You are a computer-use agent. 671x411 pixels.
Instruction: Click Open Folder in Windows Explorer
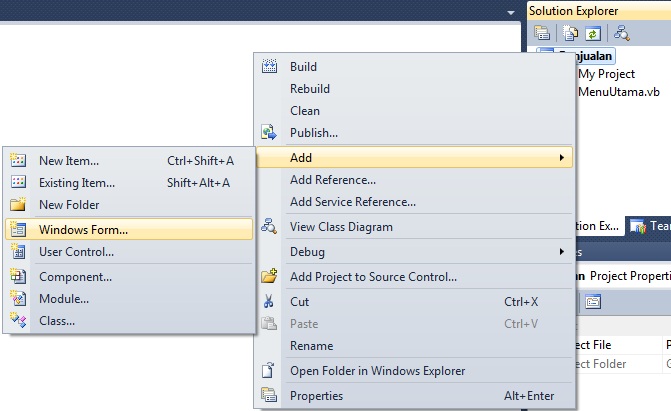tap(377, 371)
